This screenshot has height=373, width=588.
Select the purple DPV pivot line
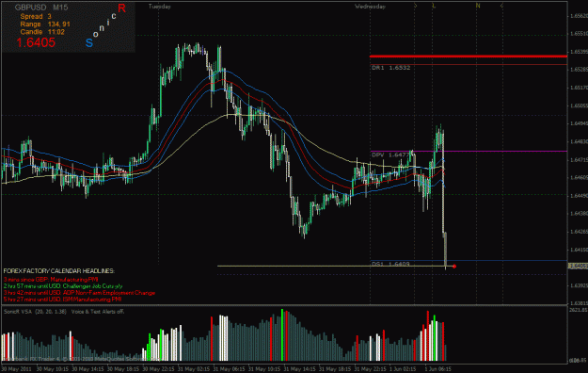tap(469, 152)
